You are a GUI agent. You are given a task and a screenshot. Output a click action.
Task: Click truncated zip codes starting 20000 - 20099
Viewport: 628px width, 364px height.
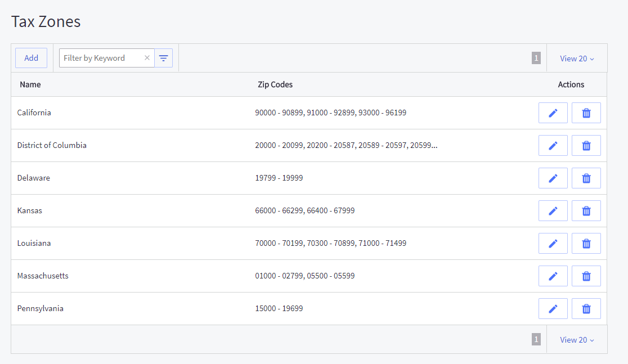pos(346,145)
